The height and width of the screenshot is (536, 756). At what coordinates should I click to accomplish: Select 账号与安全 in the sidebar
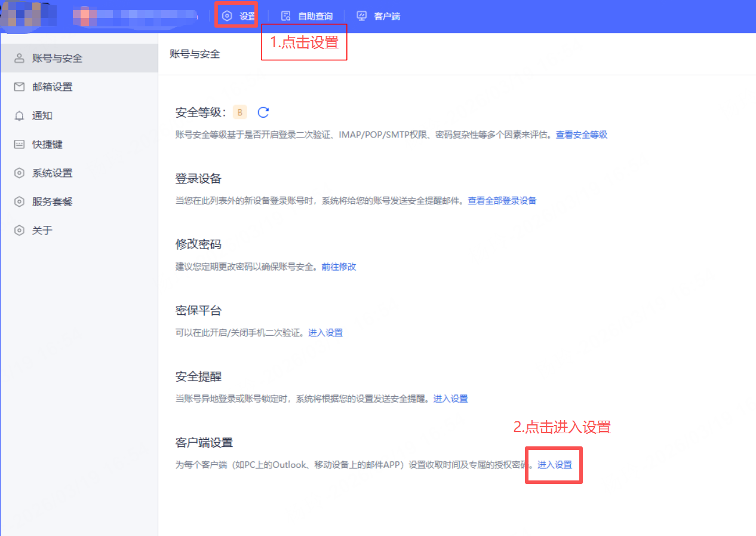[x=79, y=58]
